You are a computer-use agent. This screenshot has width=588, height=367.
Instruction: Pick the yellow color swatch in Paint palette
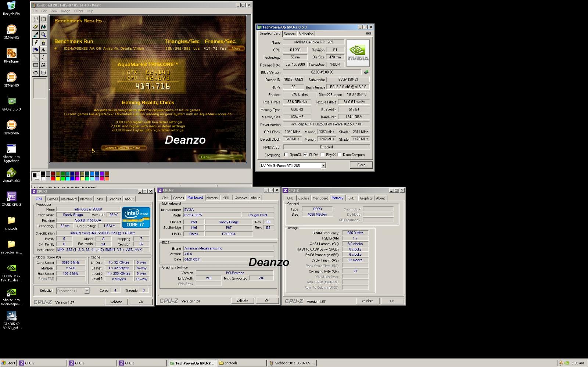(x=58, y=179)
